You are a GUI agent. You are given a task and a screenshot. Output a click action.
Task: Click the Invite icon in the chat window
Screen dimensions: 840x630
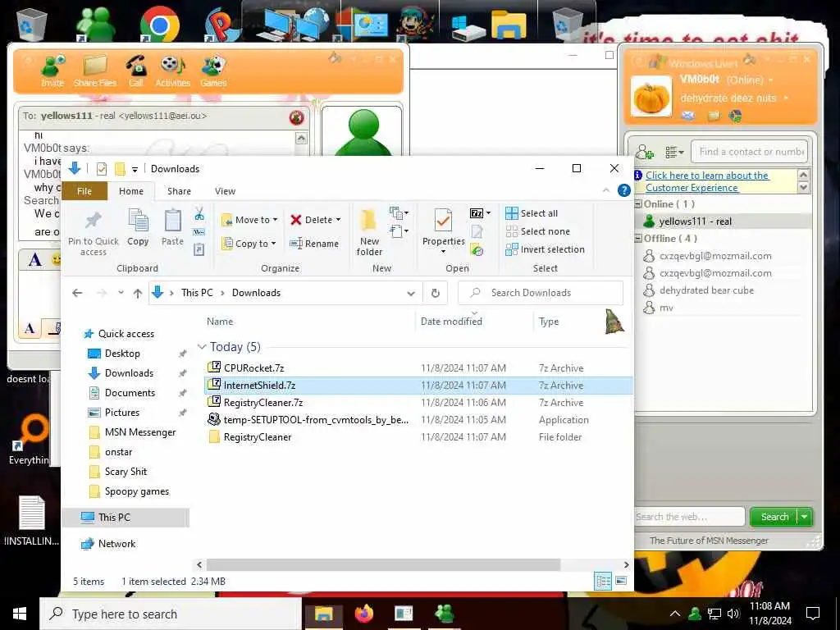pyautogui.click(x=52, y=71)
